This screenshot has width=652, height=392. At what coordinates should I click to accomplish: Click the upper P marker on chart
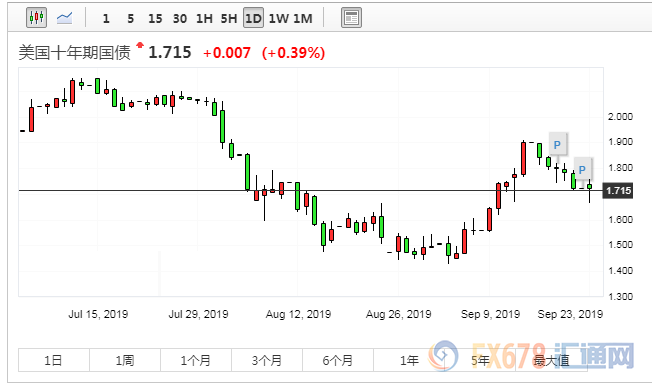click(557, 145)
